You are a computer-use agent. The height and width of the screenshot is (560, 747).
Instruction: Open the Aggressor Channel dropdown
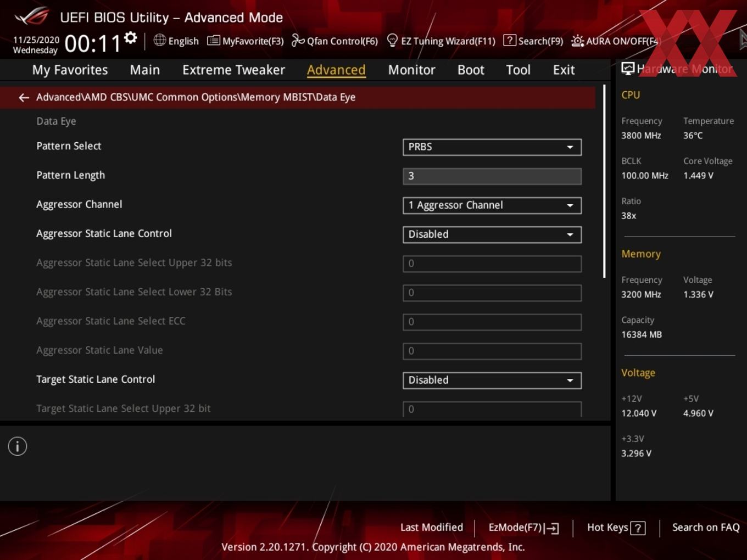click(x=492, y=205)
